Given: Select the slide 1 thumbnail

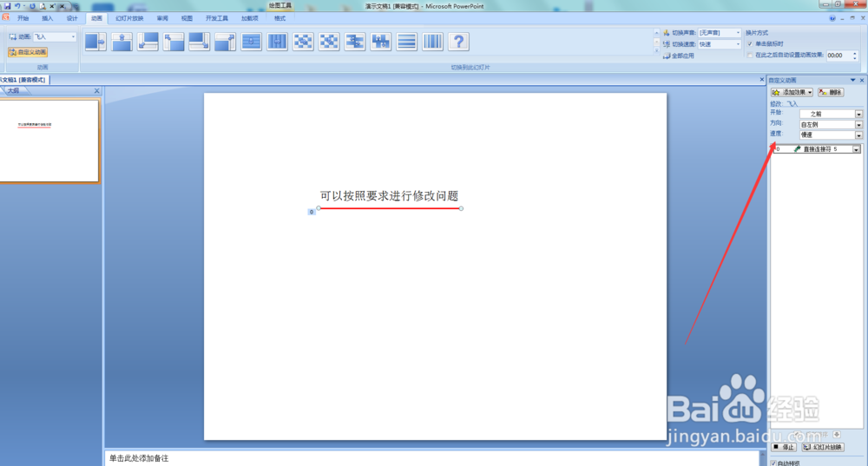Looking at the screenshot, I should [49, 141].
